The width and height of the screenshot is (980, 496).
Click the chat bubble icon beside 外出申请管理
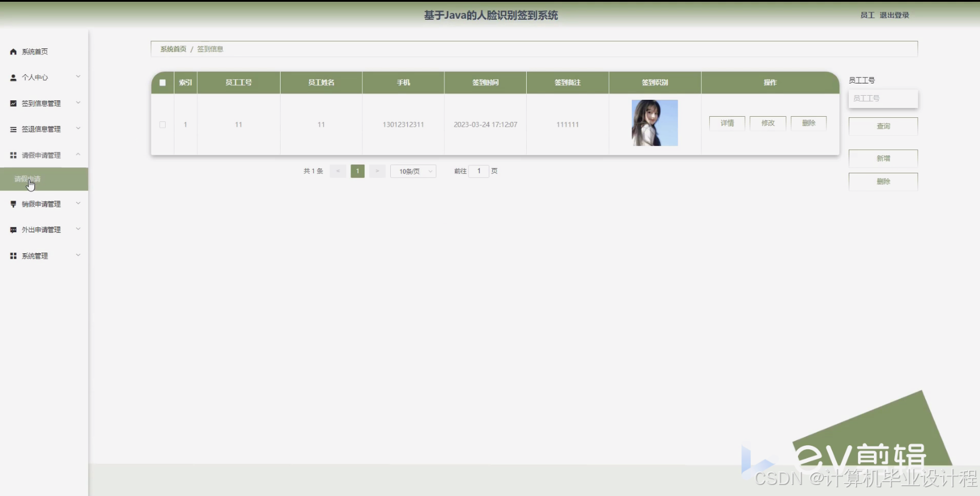(x=13, y=230)
